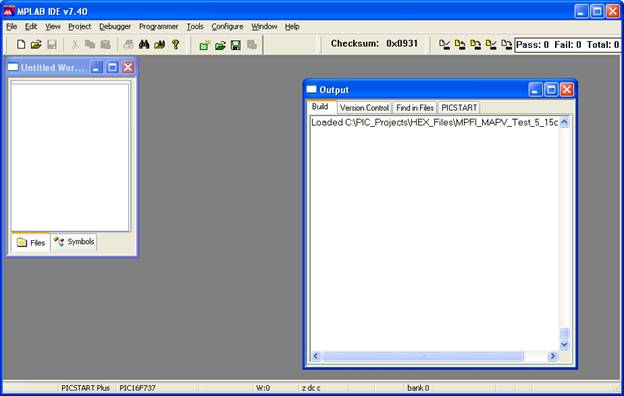Click the Cut scissors icon
The height and width of the screenshot is (396, 624).
coord(74,44)
